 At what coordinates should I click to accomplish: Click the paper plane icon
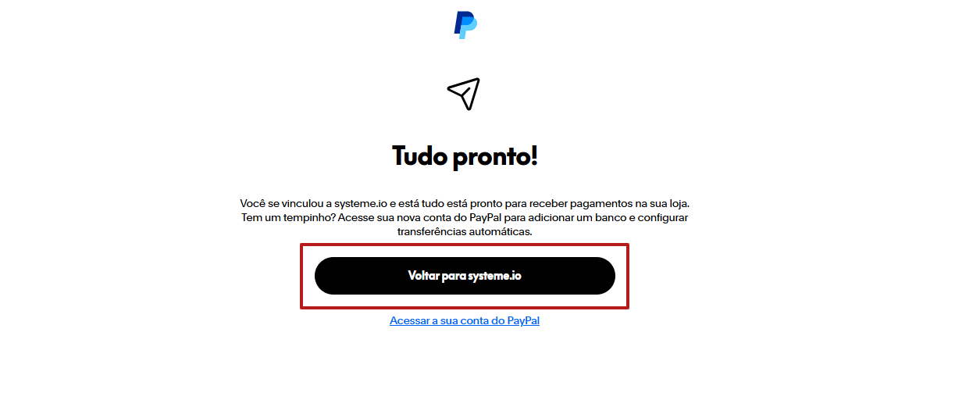coord(464,94)
